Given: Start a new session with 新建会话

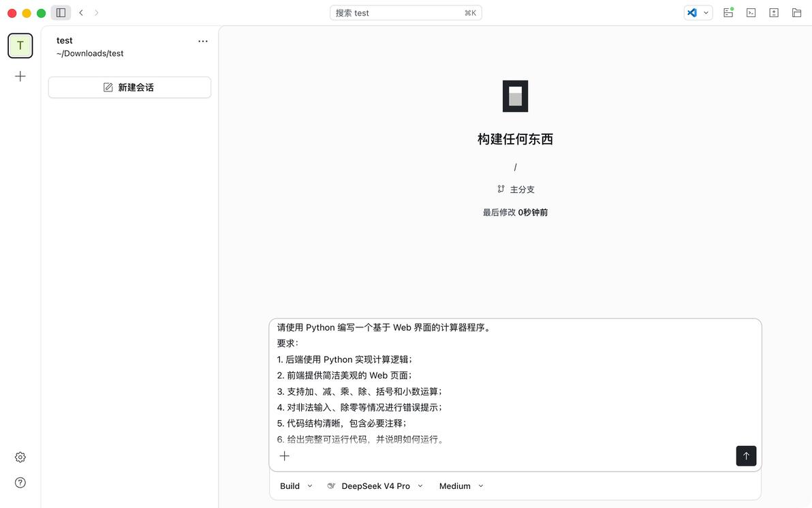Looking at the screenshot, I should pos(129,87).
